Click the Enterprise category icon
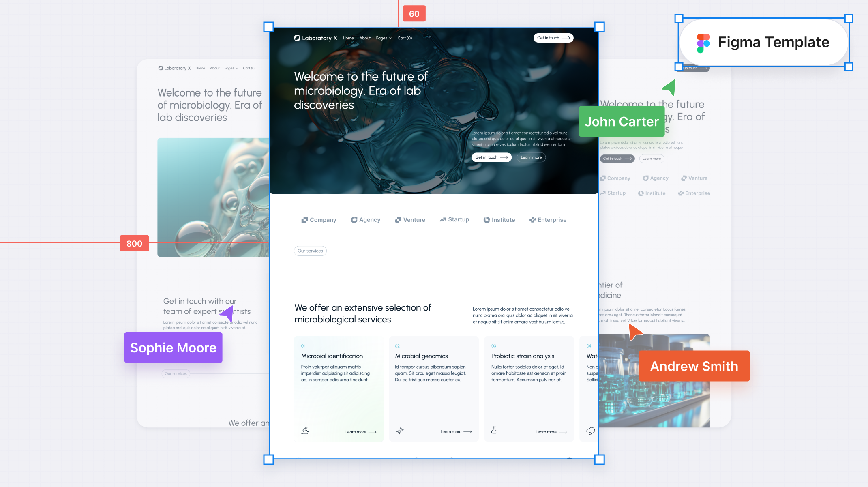868x487 pixels. pos(532,219)
